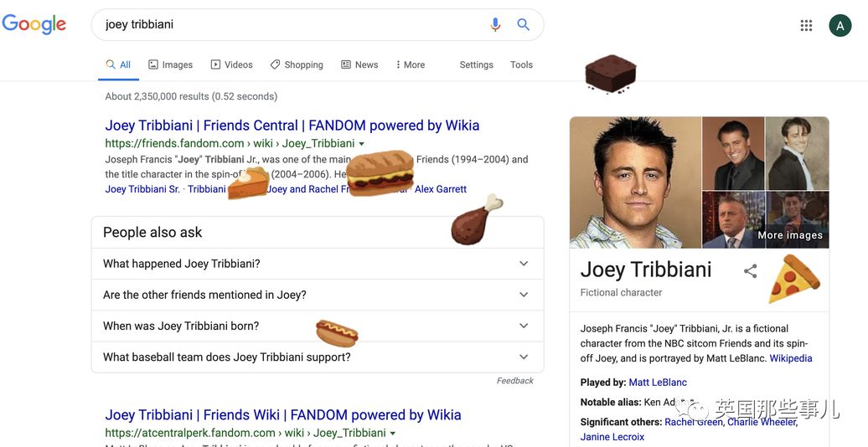
Task: Click the pizza slice emoji
Action: click(x=793, y=280)
